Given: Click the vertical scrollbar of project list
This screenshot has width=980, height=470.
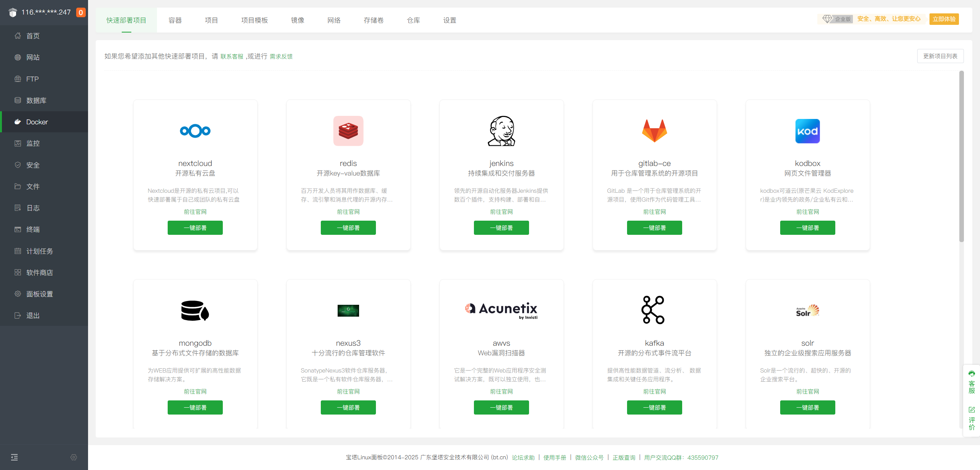Looking at the screenshot, I should (x=961, y=157).
